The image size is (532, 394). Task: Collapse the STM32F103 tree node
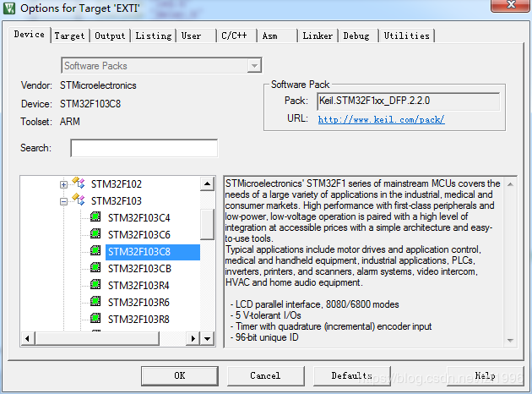pyautogui.click(x=63, y=202)
